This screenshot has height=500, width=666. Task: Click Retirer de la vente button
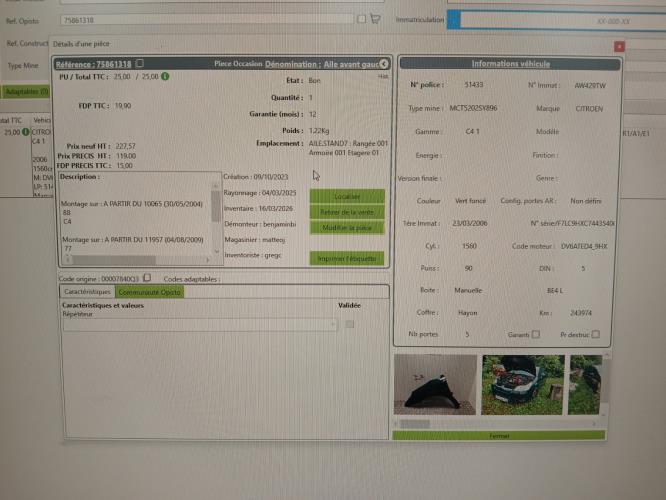pos(346,213)
